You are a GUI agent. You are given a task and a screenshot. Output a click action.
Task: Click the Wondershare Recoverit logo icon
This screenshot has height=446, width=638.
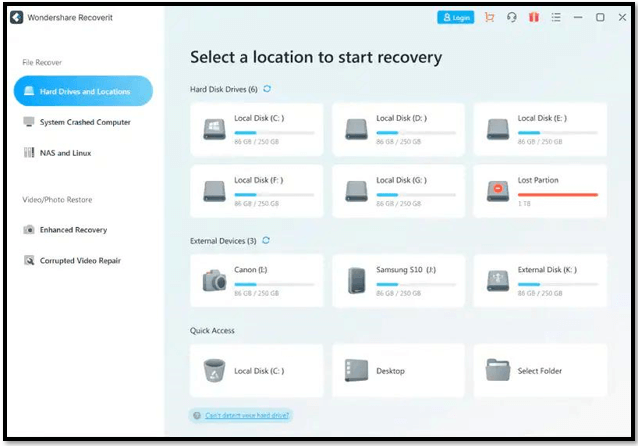click(x=17, y=17)
